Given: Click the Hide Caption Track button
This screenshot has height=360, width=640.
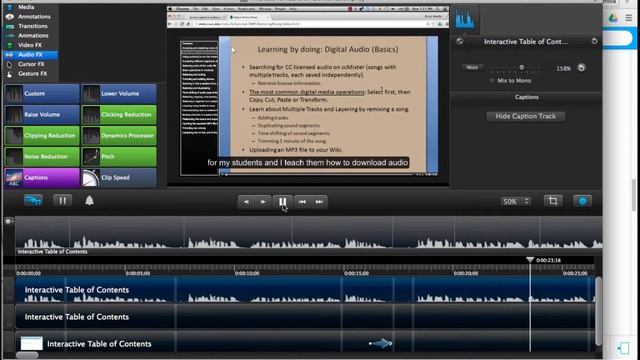Looking at the screenshot, I should [x=526, y=116].
